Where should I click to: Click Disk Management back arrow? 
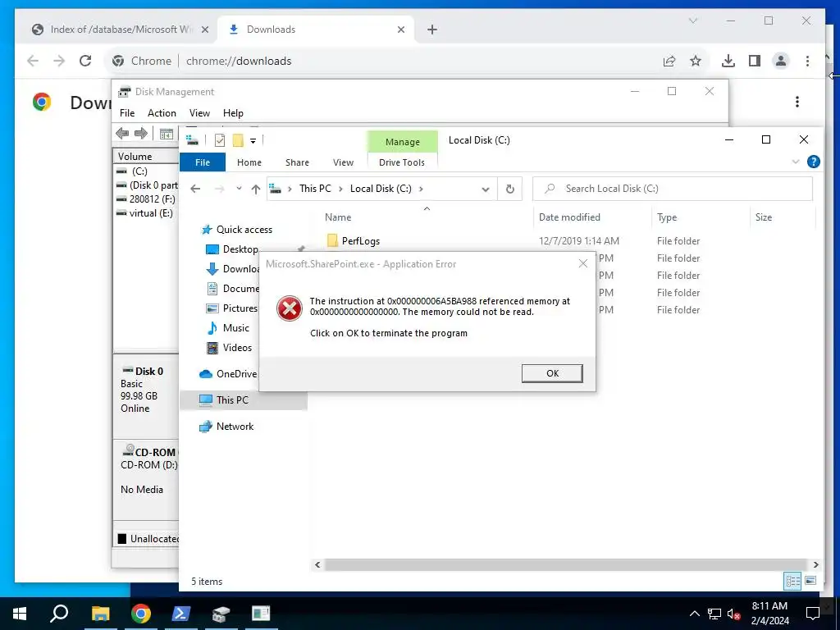point(122,134)
